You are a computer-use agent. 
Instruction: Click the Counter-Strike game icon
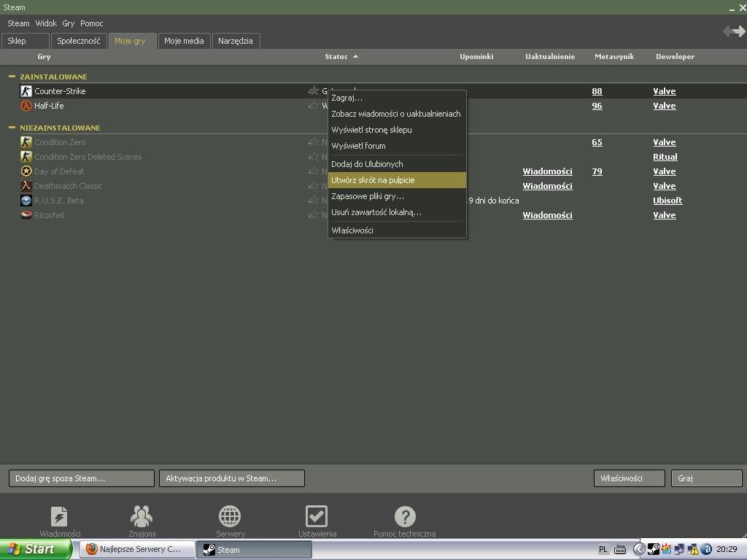26,91
